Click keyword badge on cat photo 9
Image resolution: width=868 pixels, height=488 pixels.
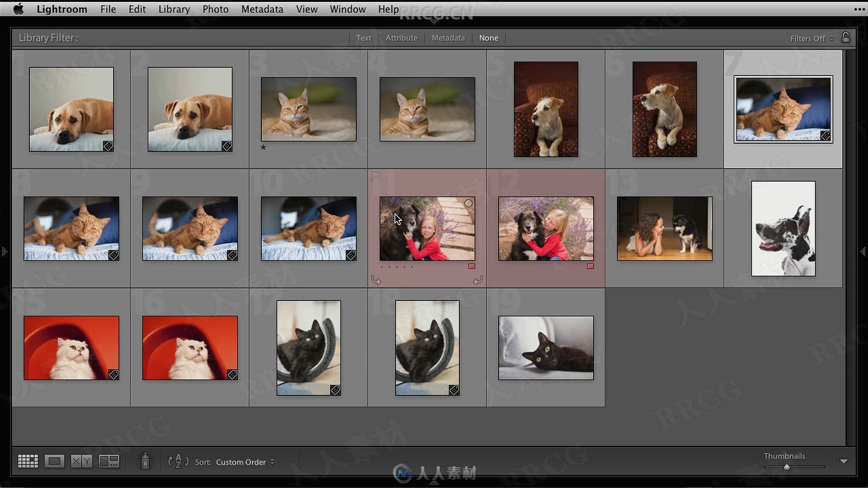click(x=232, y=255)
